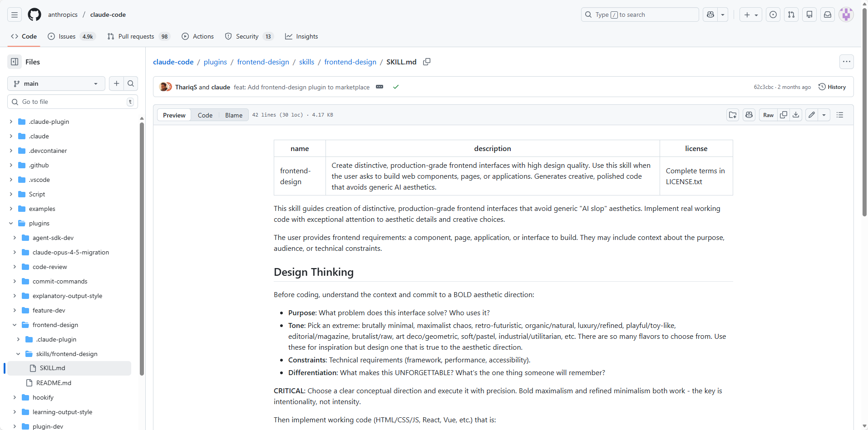
Task: Download the raw file
Action: click(x=796, y=115)
